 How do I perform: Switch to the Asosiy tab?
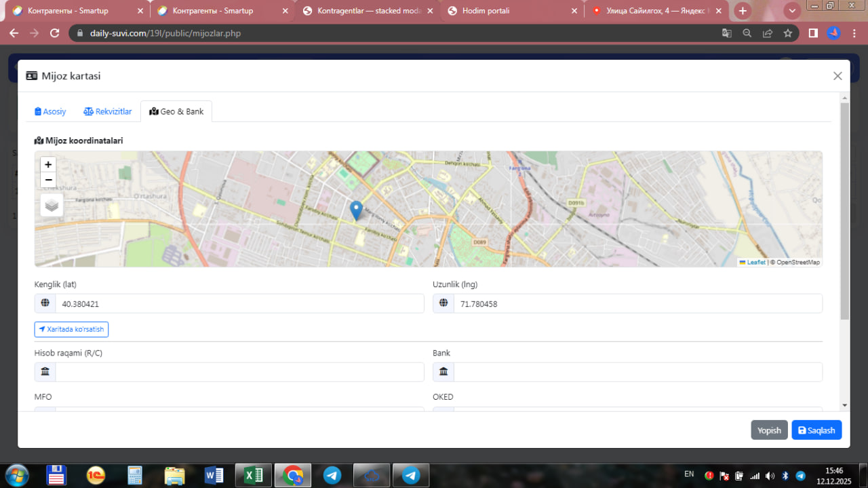[x=51, y=111]
